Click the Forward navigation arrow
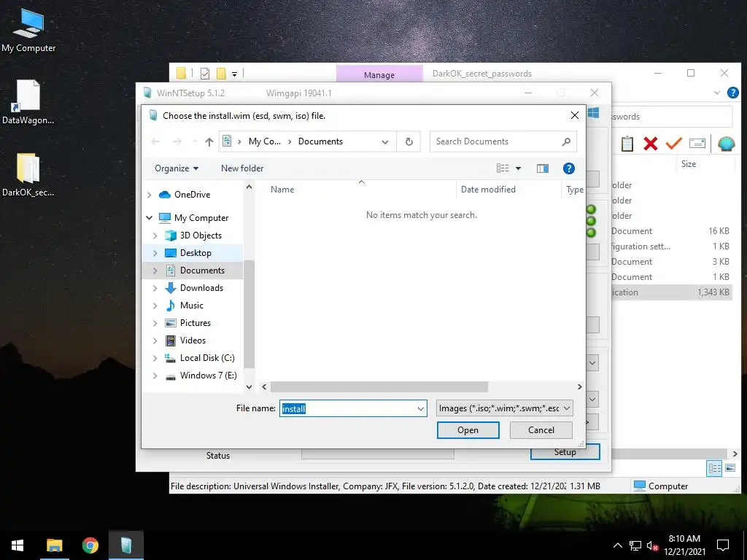The width and height of the screenshot is (747, 560). (177, 141)
